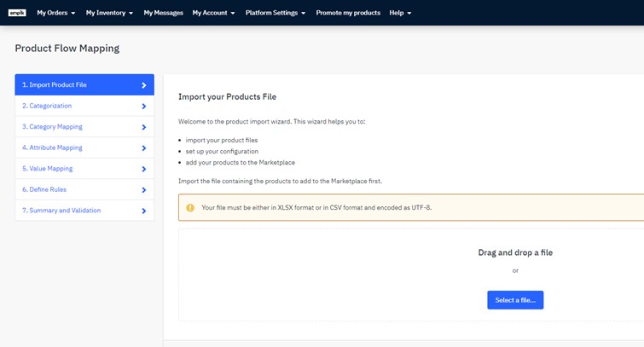
Task: Open the Help dropdown menu
Action: [400, 13]
